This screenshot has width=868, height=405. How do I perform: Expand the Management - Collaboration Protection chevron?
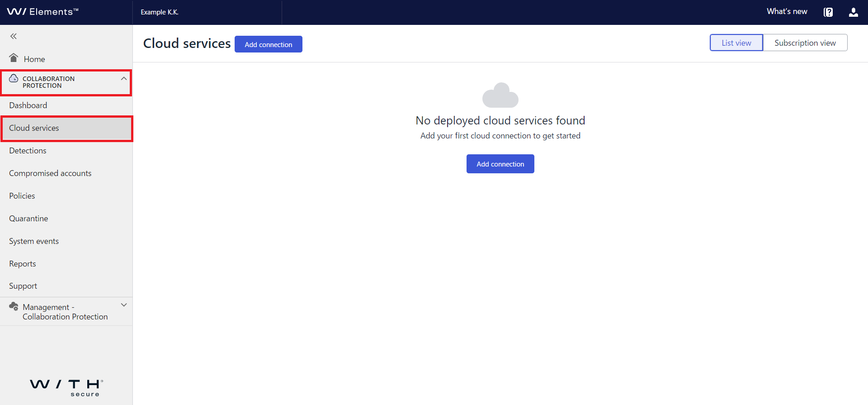tap(123, 305)
